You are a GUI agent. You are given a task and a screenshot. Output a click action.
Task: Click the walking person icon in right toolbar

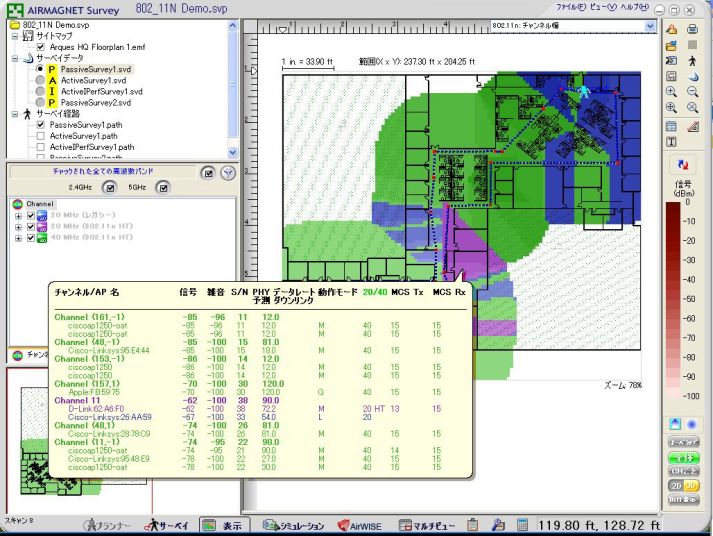coord(692,60)
